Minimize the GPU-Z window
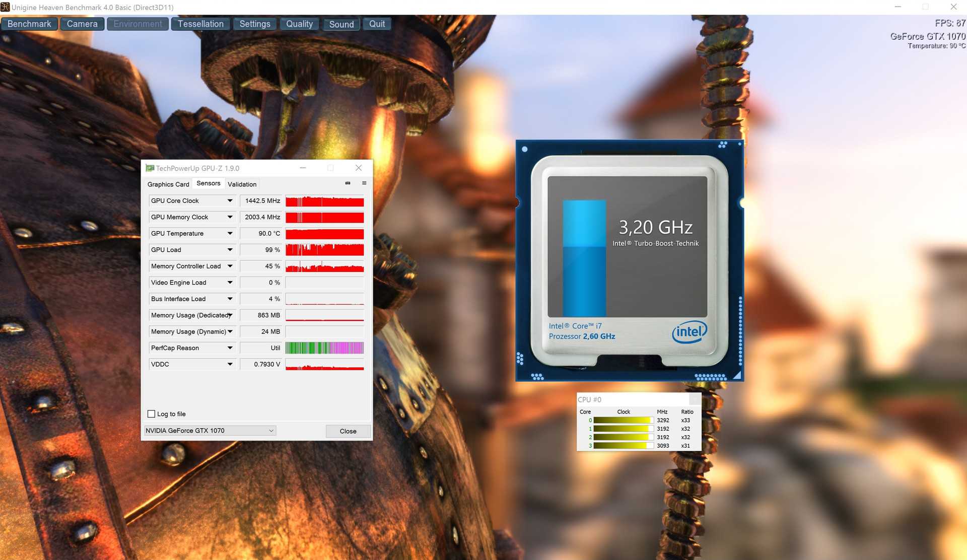 (303, 168)
